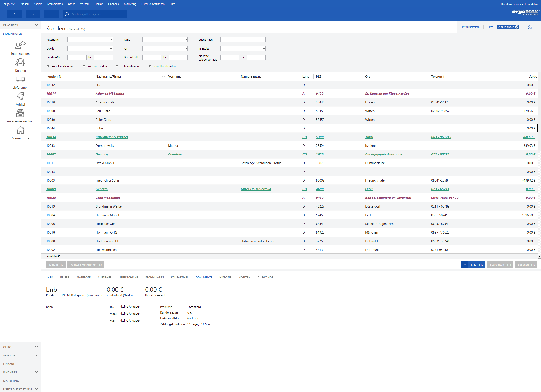Click the plus icon in top toolbar
541x392 pixels.
pyautogui.click(x=52, y=14)
